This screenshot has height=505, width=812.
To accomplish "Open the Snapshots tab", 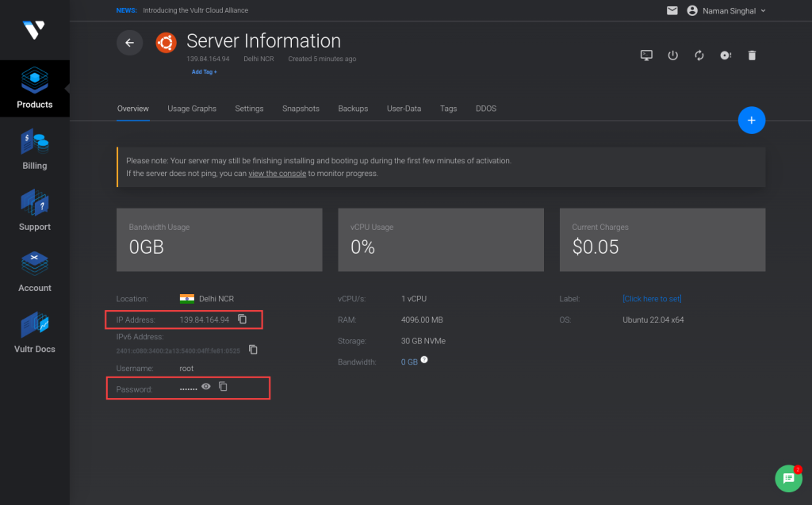I will pyautogui.click(x=301, y=109).
